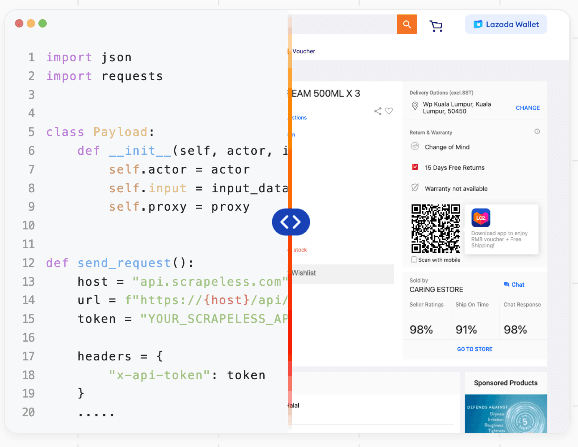Click '"x-api-token": token' code line
The image size is (578, 447).
(x=187, y=375)
